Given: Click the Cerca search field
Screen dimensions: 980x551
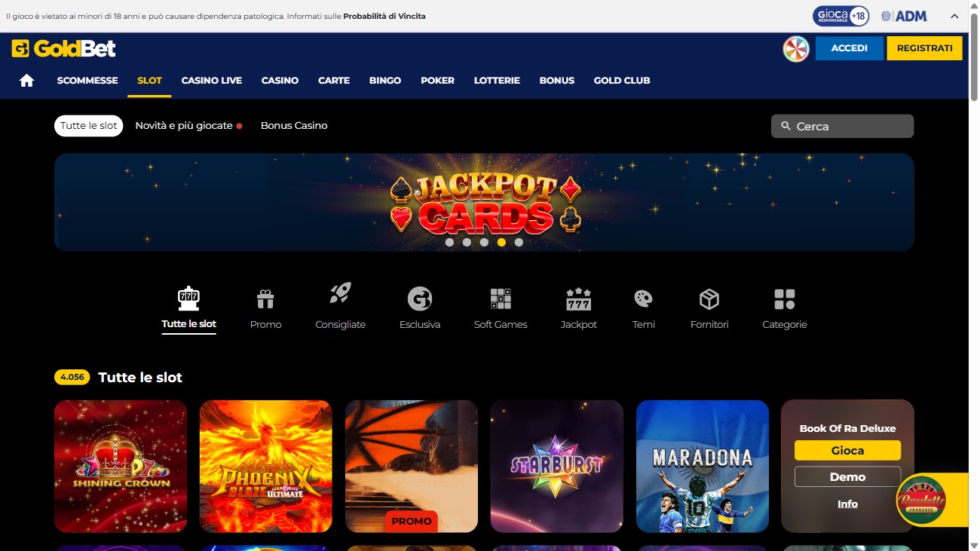Looking at the screenshot, I should [x=842, y=126].
